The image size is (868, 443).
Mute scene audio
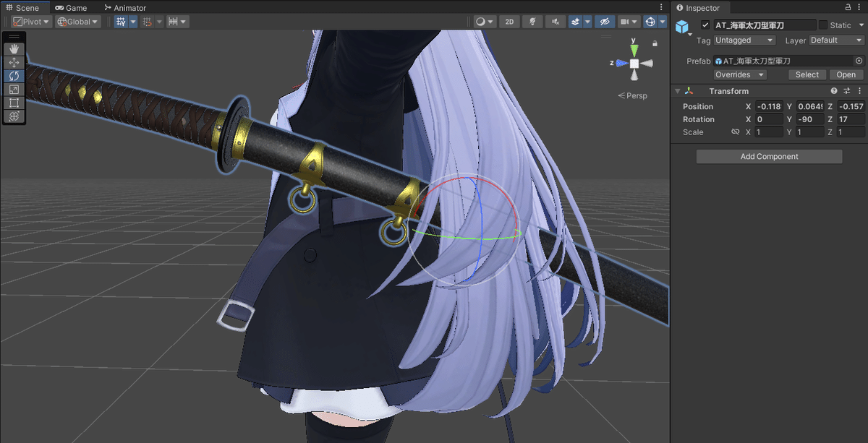[555, 22]
